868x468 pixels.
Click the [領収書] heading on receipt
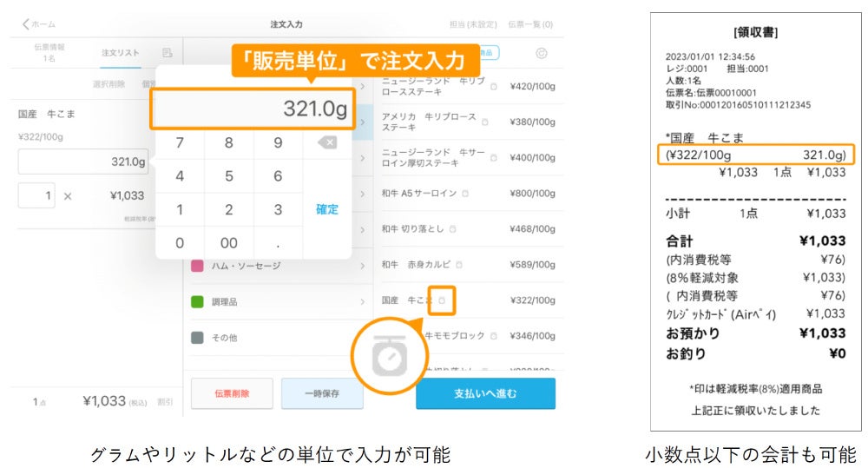[x=756, y=32]
